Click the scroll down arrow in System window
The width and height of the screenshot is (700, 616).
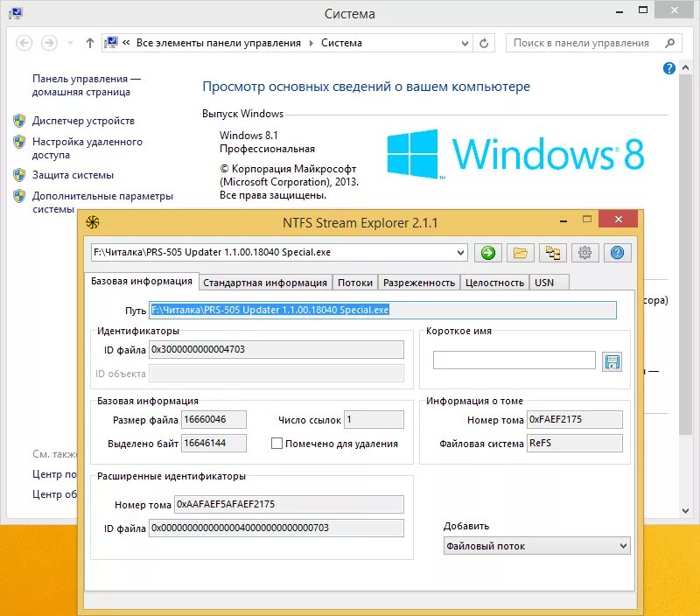685,511
